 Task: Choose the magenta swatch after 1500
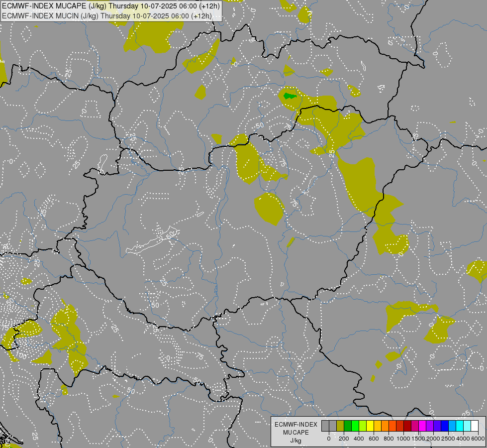(423, 426)
